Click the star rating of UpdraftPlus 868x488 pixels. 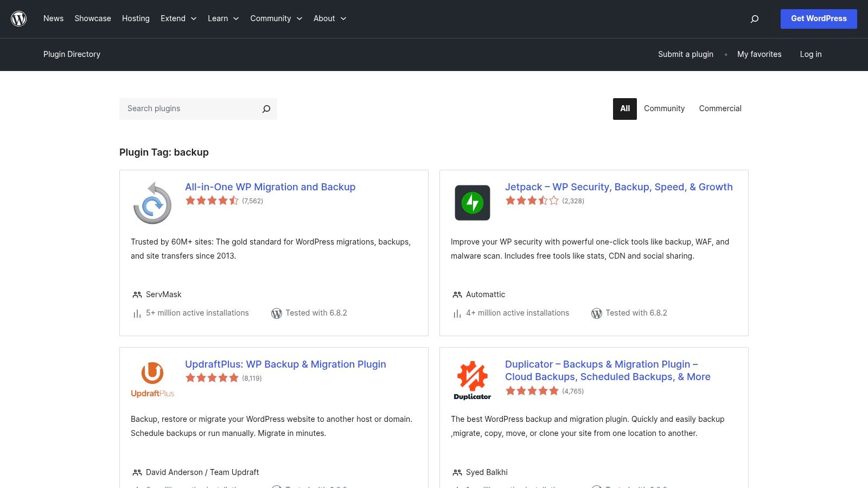(x=212, y=378)
